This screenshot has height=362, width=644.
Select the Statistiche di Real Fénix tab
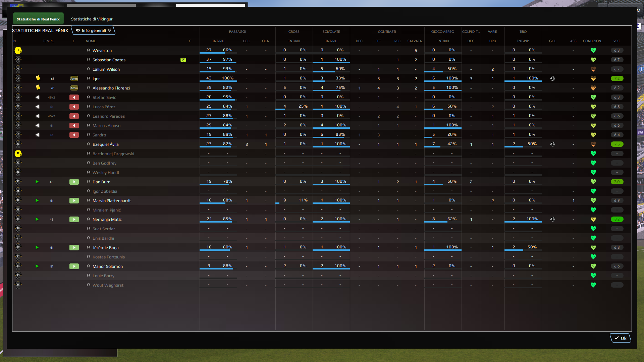click(x=38, y=19)
